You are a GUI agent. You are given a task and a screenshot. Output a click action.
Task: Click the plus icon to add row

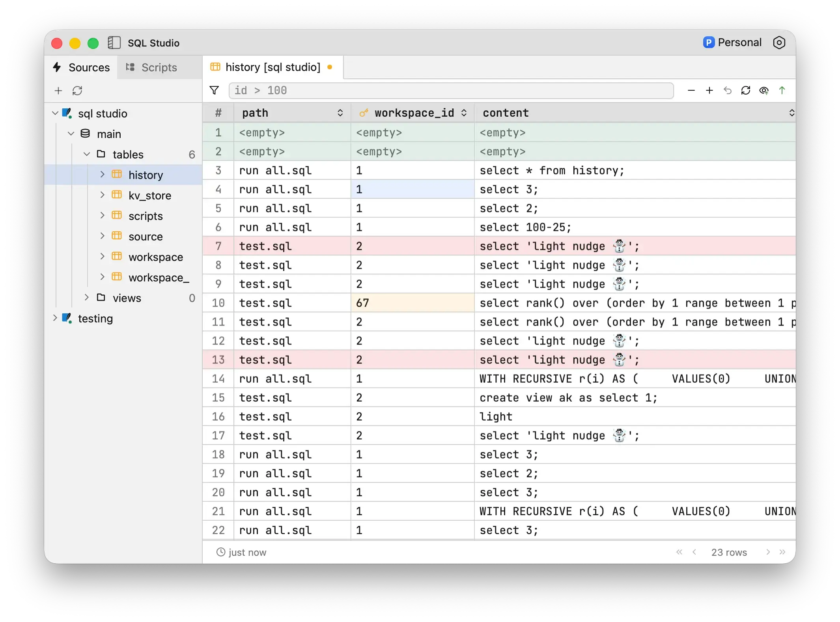pyautogui.click(x=709, y=91)
